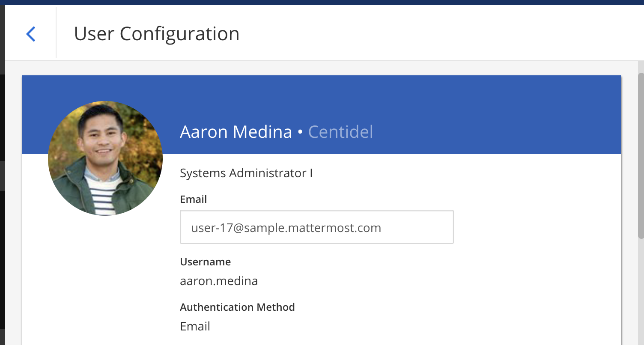The height and width of the screenshot is (345, 644).
Task: Click the email value user-17@sample.mattermost.com
Action: click(x=286, y=227)
